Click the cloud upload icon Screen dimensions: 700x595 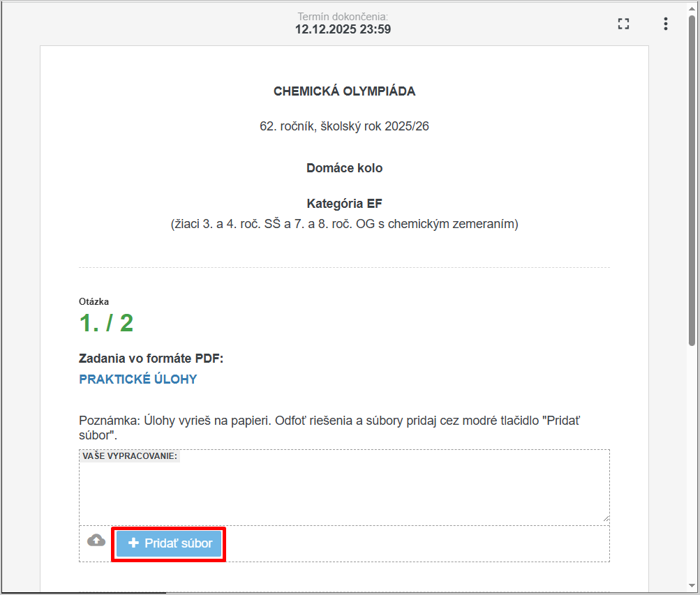(96, 540)
